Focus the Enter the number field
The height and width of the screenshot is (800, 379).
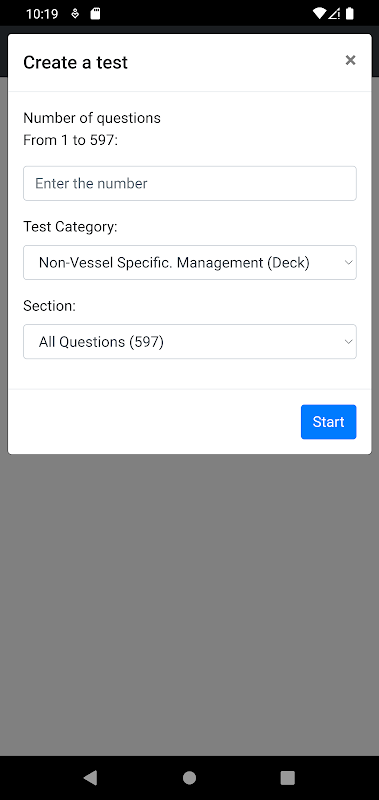click(x=190, y=183)
